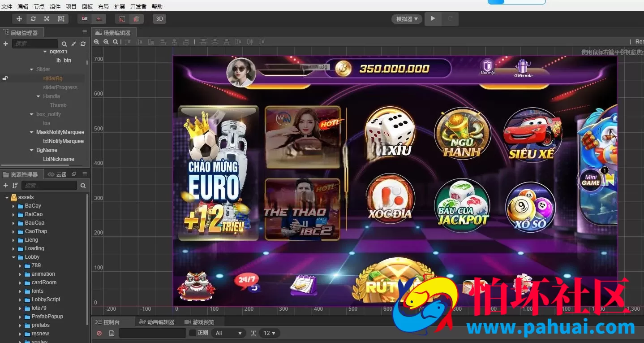Click the assets panel search field

pos(49,186)
